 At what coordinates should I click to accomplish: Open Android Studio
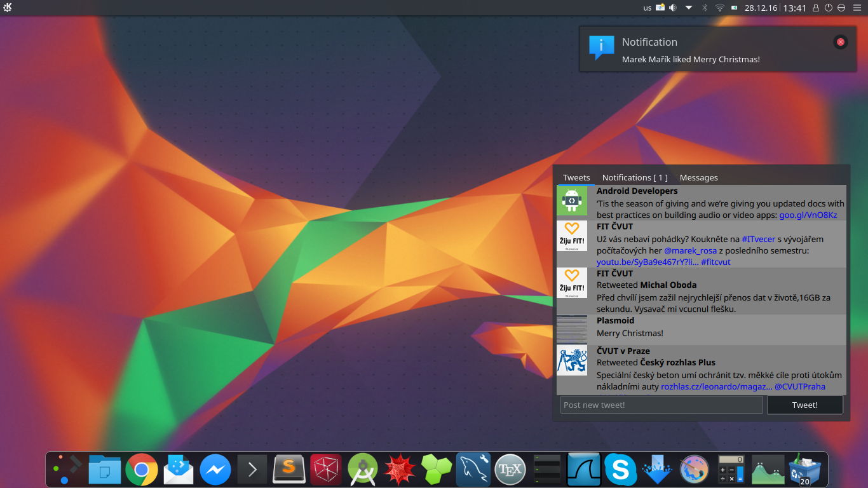tap(362, 469)
